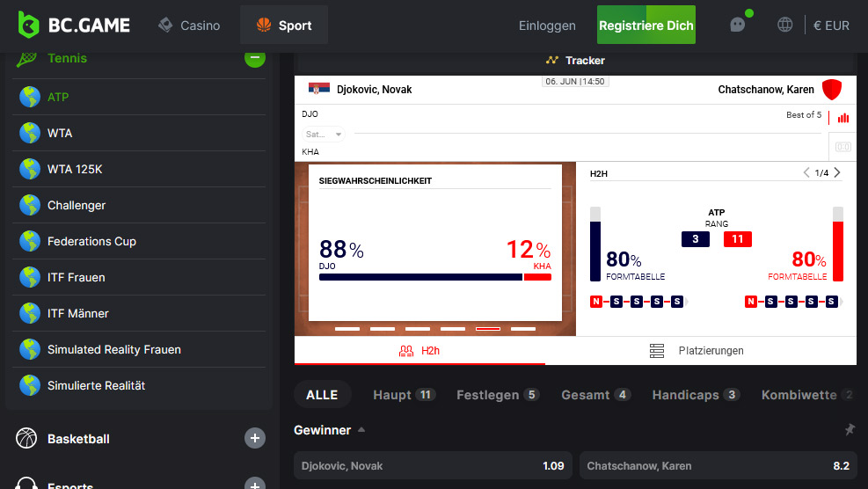Bet on Djokovic, Novak at 1.09
This screenshot has width=868, height=489.
pyautogui.click(x=433, y=466)
